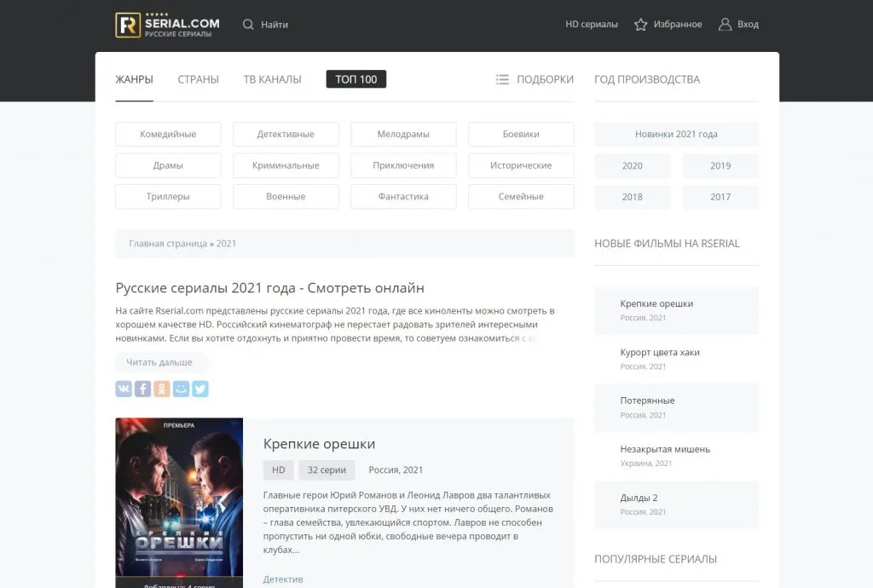This screenshot has height=588, width=873.
Task: Share the page via Twitter icon
Action: [x=200, y=389]
